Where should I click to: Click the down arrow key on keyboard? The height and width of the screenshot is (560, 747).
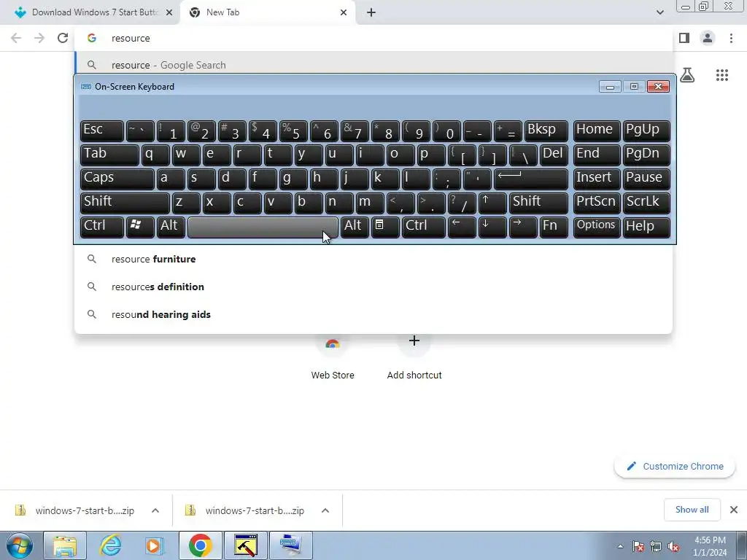pos(492,227)
